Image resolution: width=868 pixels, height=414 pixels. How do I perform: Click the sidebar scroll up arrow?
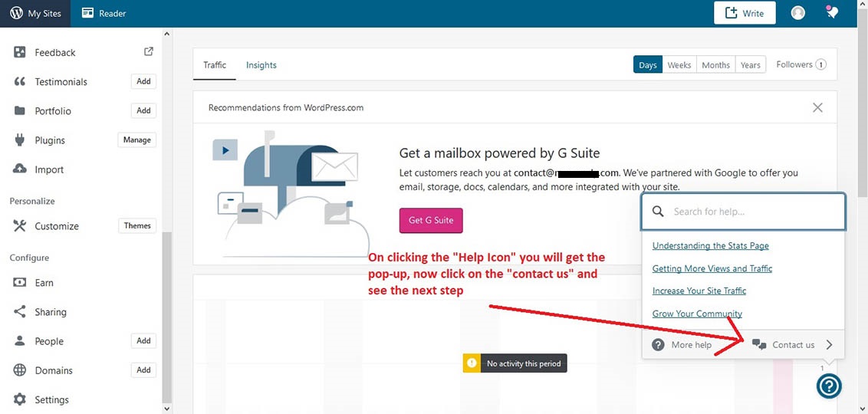point(166,34)
